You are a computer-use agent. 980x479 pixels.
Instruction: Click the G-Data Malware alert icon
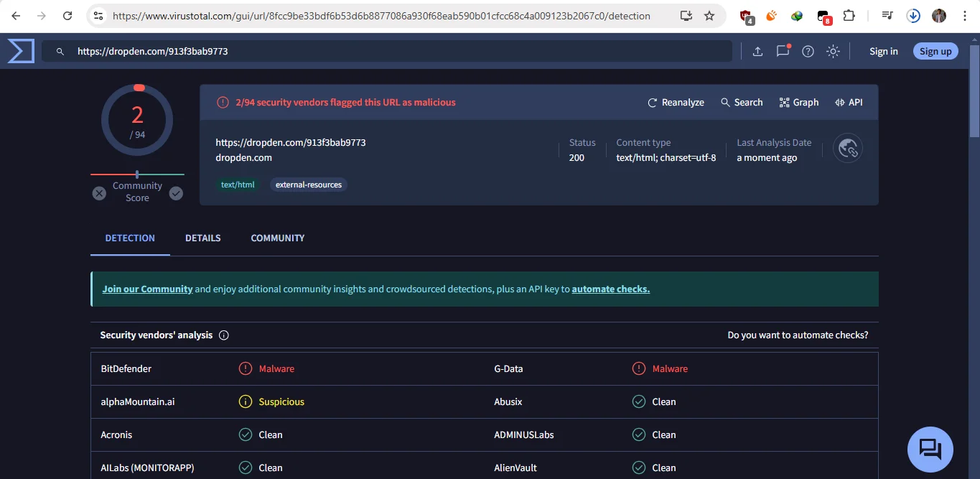639,369
